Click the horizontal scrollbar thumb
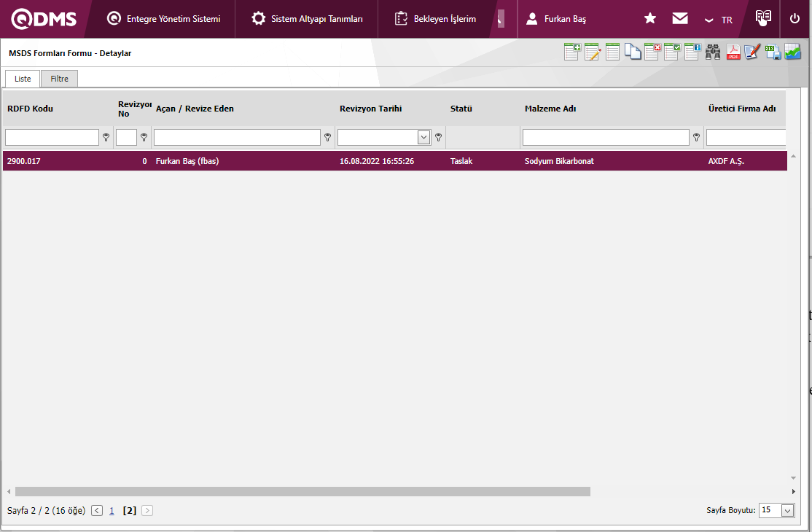Image resolution: width=812 pixels, height=532 pixels. click(x=302, y=491)
